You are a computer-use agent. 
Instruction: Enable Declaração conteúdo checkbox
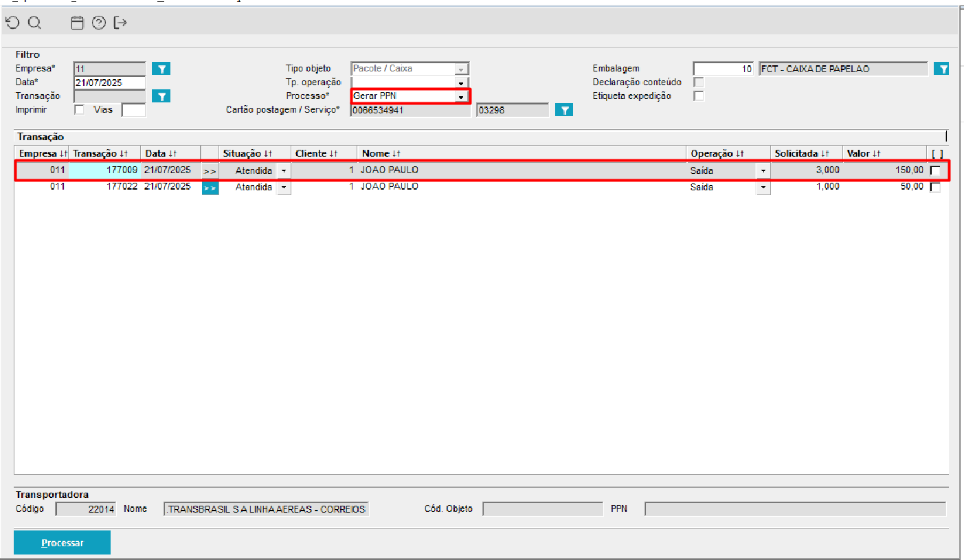tap(699, 82)
